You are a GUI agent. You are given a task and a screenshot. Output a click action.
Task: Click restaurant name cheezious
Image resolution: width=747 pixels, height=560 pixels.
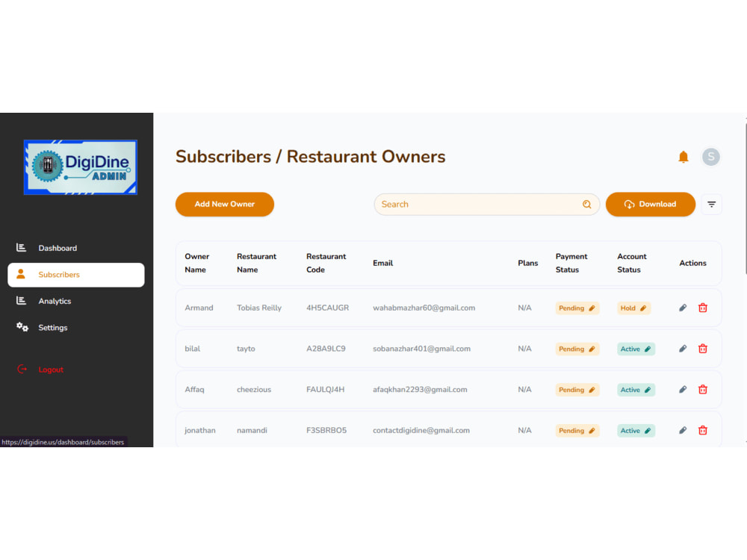click(254, 390)
